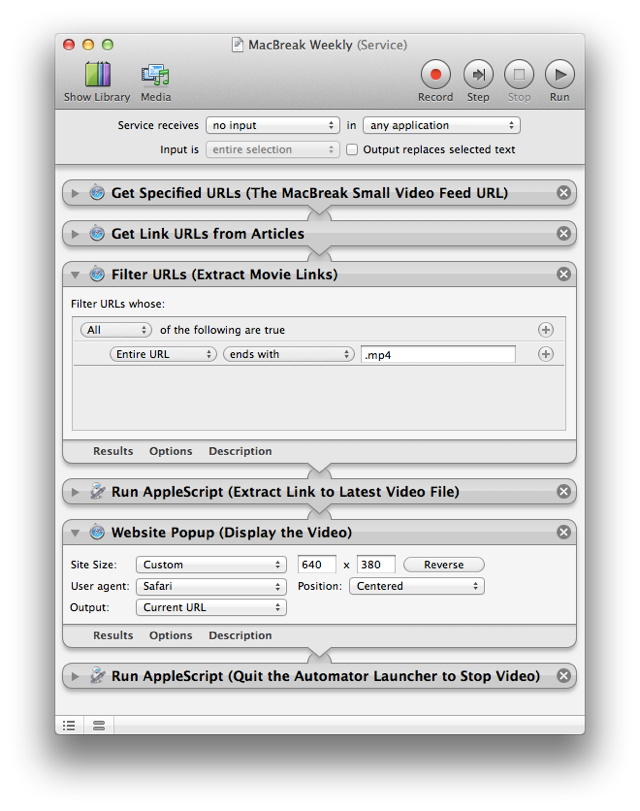This screenshot has height=811, width=640.
Task: Step through the workflow
Action: tap(478, 80)
